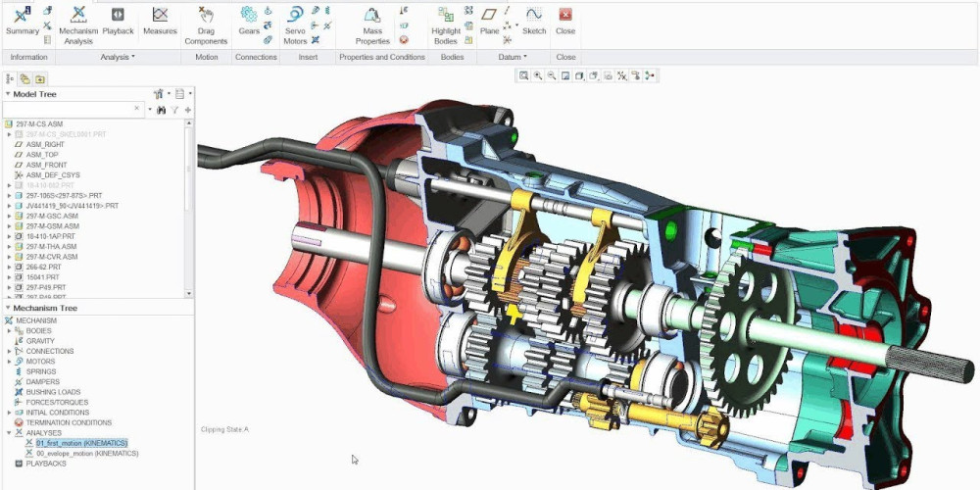Launch Mechanism Analysis

click(78, 25)
